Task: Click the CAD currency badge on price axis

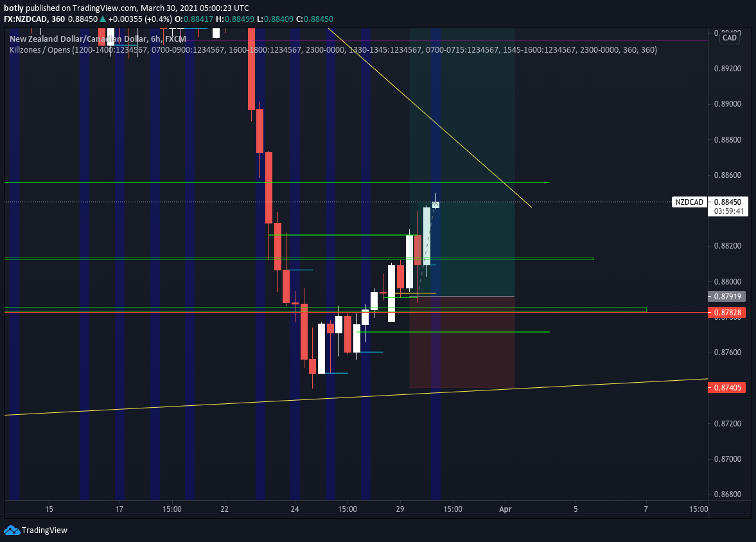Action: coord(730,38)
